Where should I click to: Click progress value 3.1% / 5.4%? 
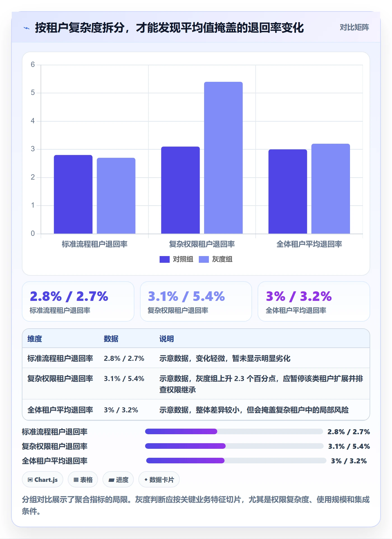(349, 446)
